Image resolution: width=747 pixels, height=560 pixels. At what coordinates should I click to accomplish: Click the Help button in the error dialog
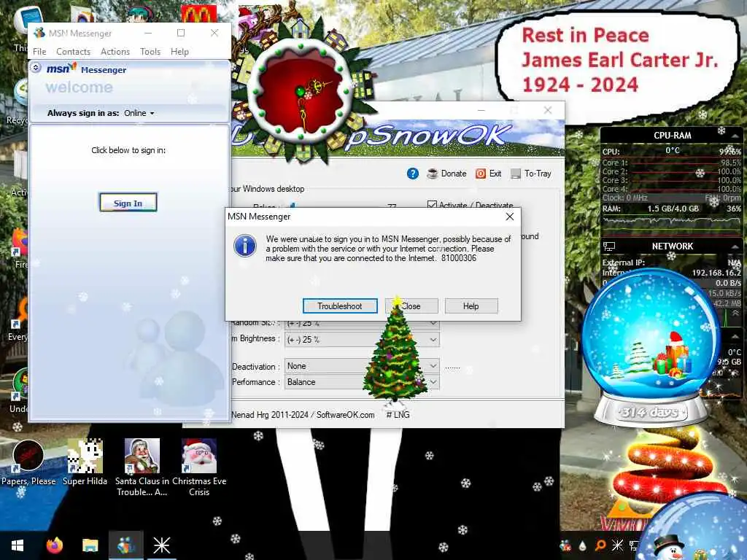(471, 306)
